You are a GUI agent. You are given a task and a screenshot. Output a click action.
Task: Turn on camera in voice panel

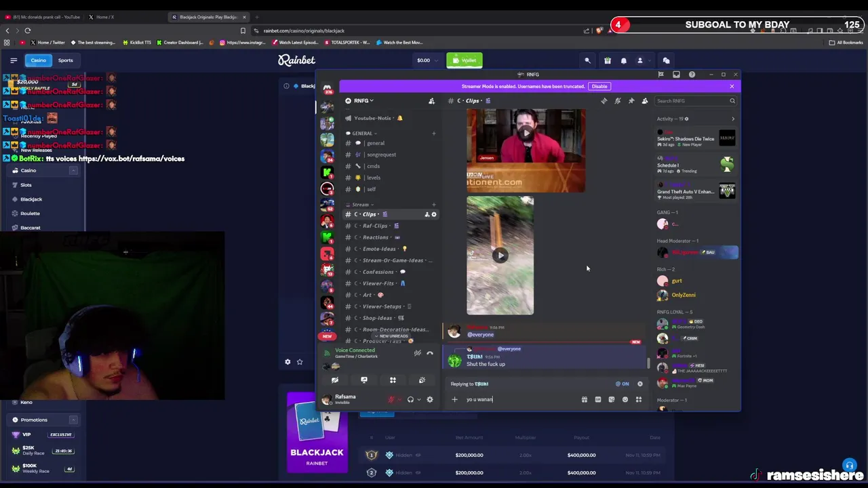335,380
